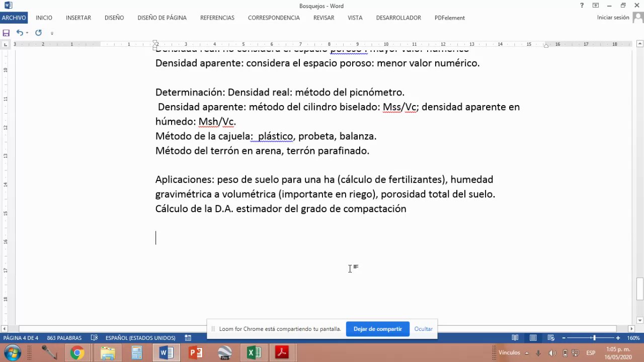Open Customize Quick Access Toolbar dropdown
644x362 pixels.
click(52, 33)
